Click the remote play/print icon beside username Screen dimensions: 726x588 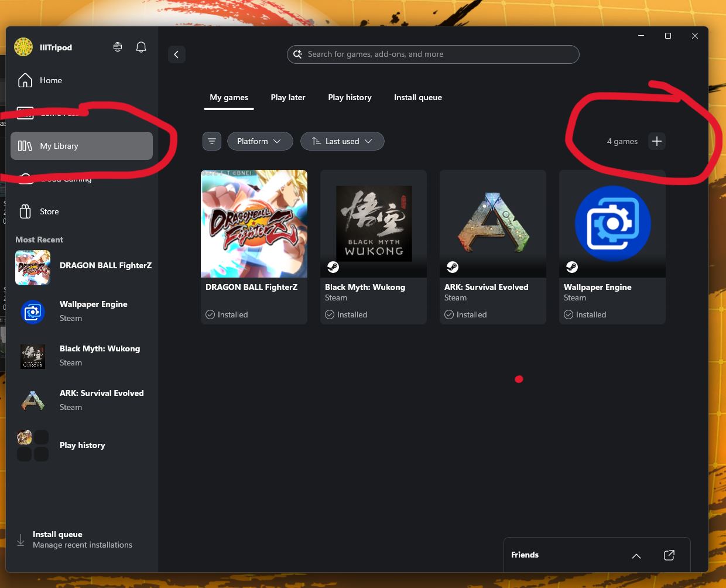[118, 47]
